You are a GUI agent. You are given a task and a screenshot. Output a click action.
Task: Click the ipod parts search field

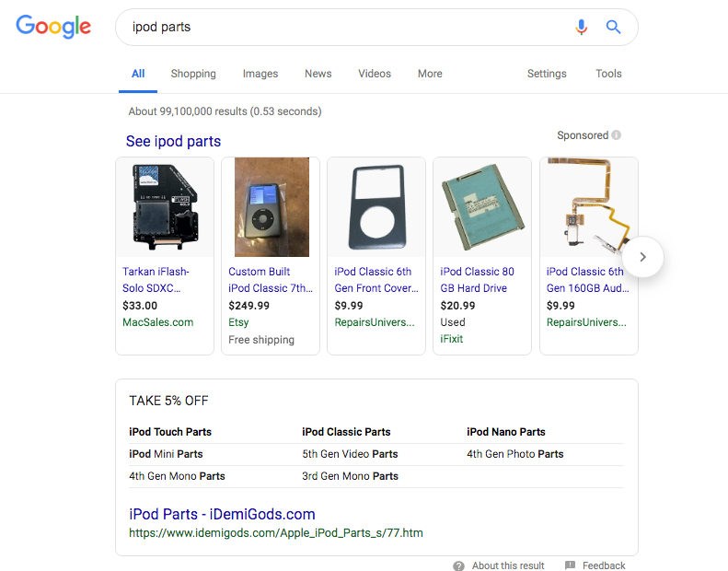pos(343,27)
